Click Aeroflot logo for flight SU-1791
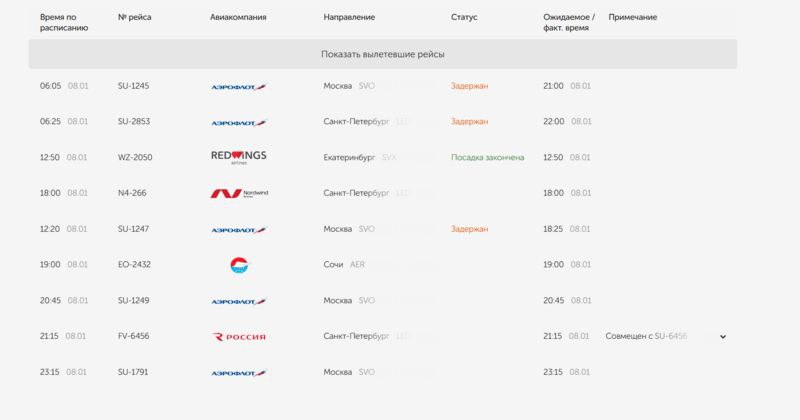This screenshot has height=420, width=800. click(x=238, y=372)
